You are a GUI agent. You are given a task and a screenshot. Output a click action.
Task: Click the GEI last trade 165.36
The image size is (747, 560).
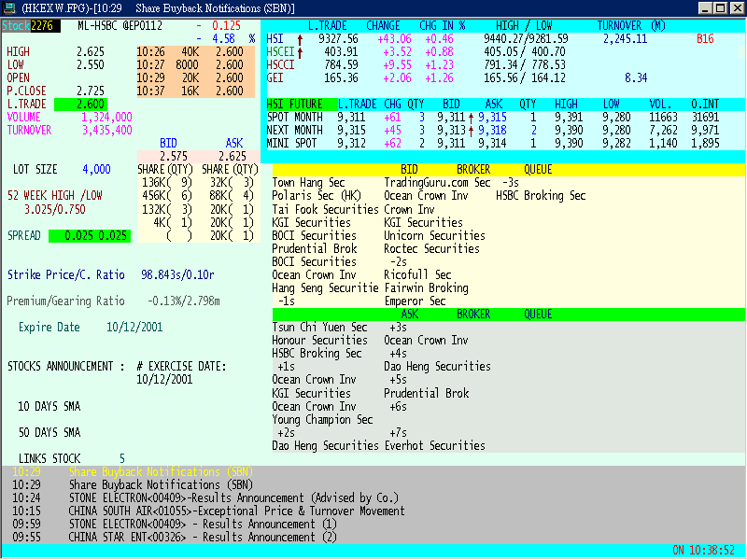341,77
